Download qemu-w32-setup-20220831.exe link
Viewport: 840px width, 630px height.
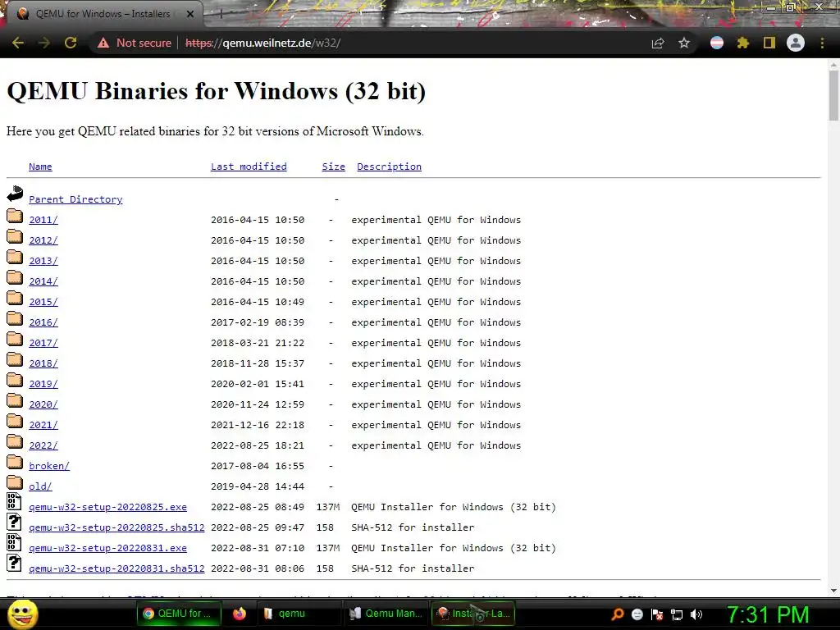(107, 548)
